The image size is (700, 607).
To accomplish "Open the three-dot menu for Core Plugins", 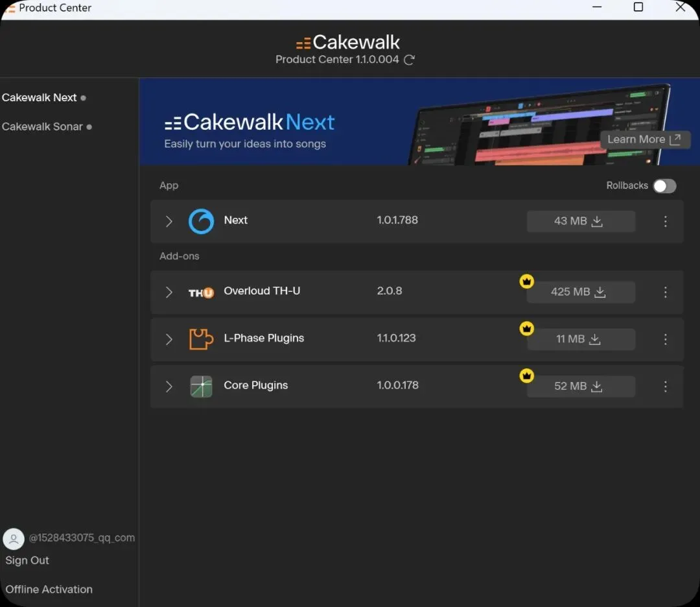I will click(665, 386).
